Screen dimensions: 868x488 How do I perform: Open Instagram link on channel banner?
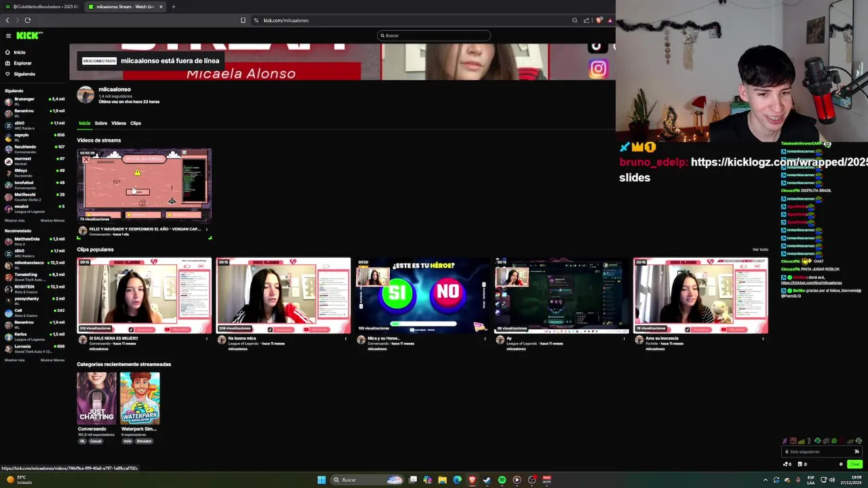click(x=598, y=68)
